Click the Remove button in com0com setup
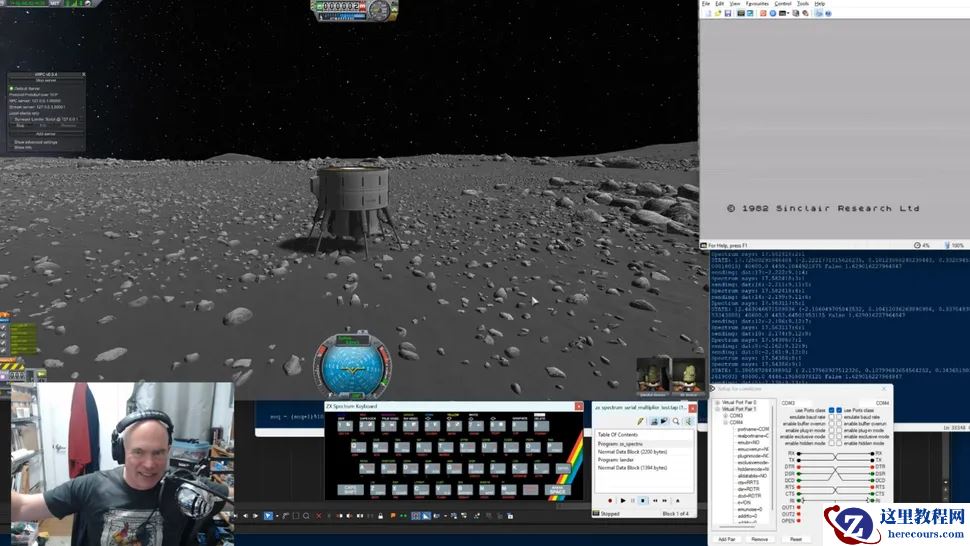This screenshot has height=546, width=970. (x=760, y=538)
